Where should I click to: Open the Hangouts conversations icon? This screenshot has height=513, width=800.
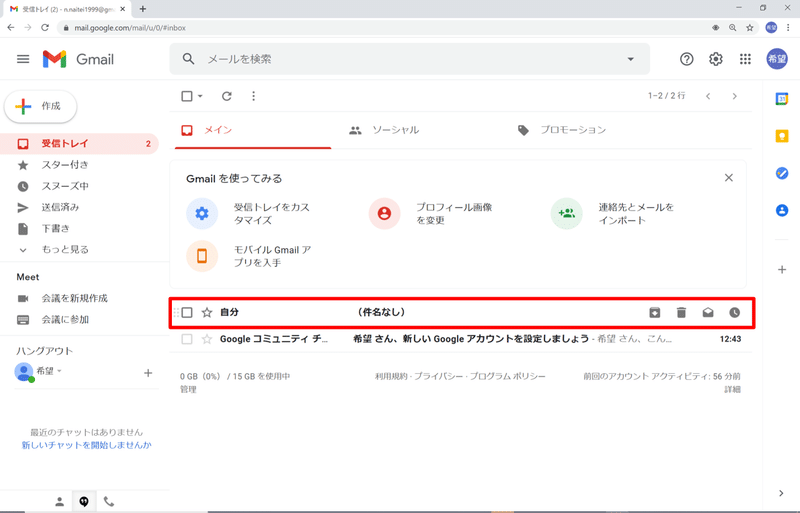pos(84,502)
